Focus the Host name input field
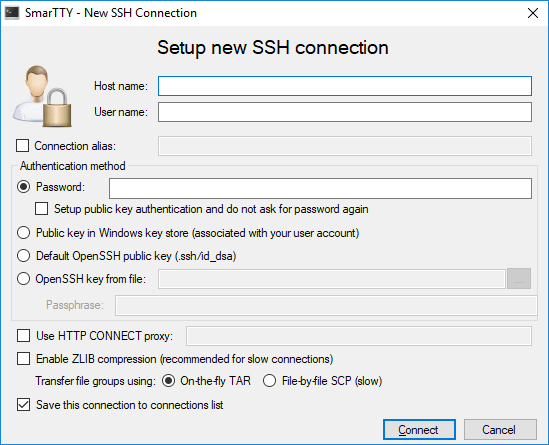The height and width of the screenshot is (445, 549). point(345,86)
